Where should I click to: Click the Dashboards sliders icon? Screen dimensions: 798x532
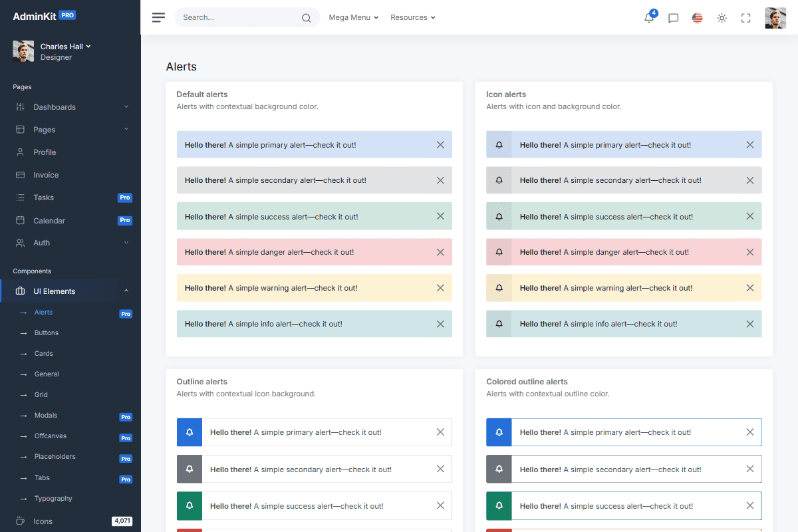click(x=20, y=107)
